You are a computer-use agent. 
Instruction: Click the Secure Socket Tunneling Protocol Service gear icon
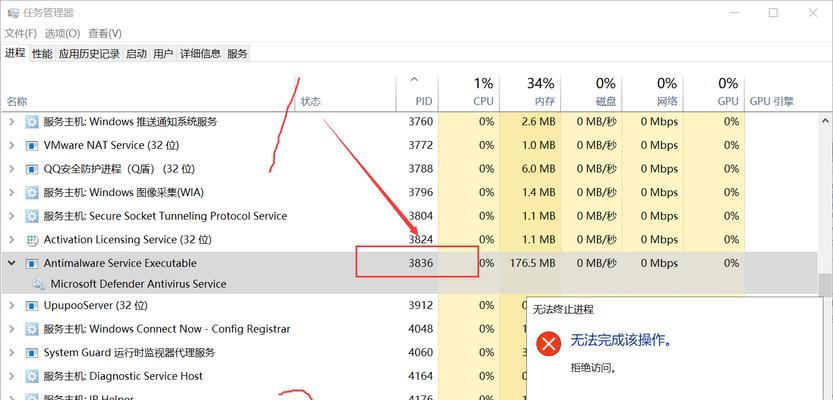[32, 216]
